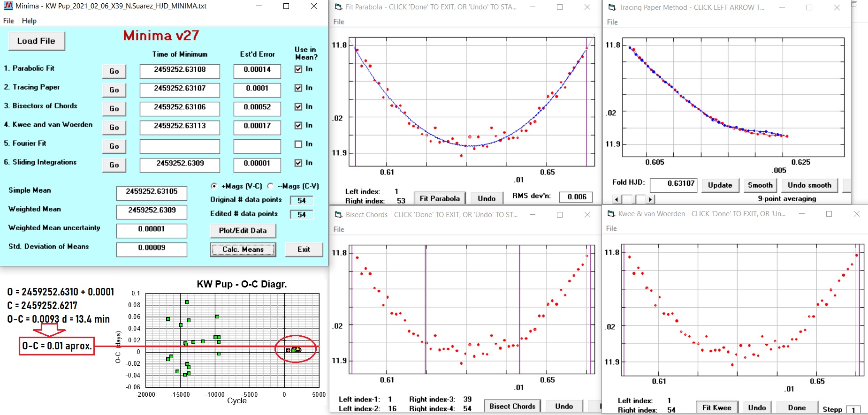Click the Smooth button in Tracing Paper
This screenshot has width=868, height=415.
click(x=760, y=185)
